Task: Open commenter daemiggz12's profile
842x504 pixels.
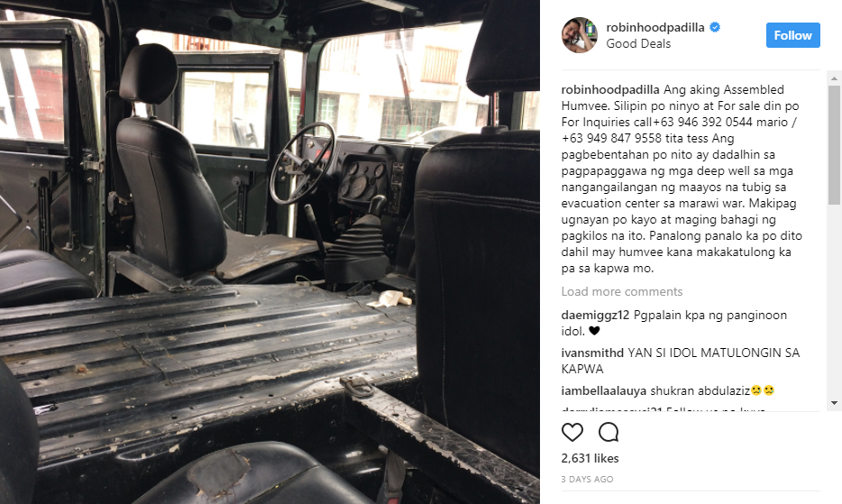Action: pos(595,315)
